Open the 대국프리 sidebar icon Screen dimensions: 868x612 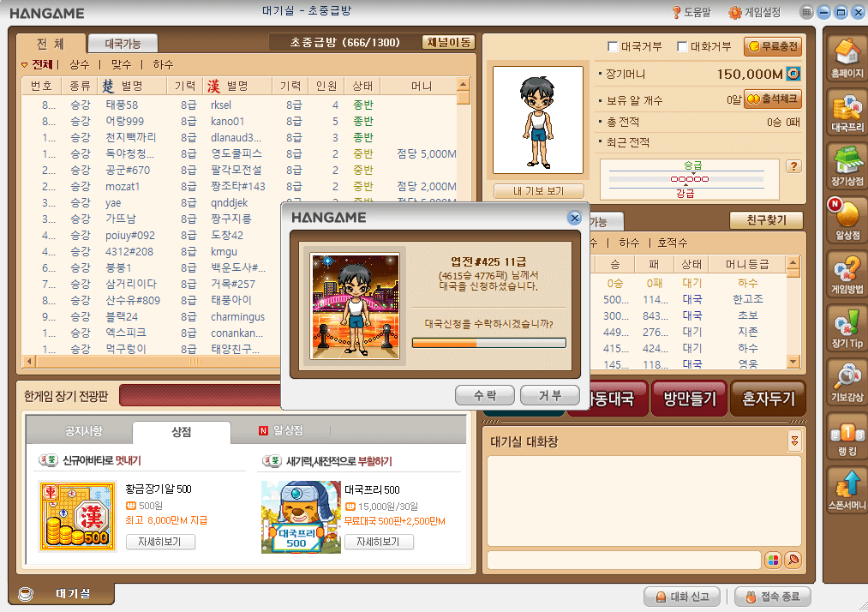(x=847, y=112)
